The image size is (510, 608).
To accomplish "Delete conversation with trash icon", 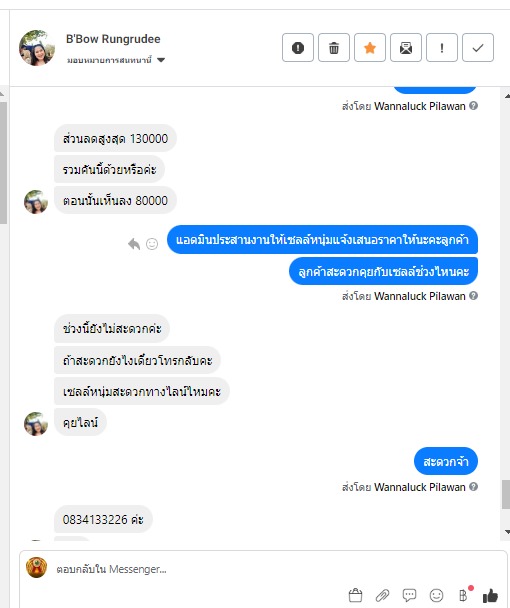I will click(334, 48).
